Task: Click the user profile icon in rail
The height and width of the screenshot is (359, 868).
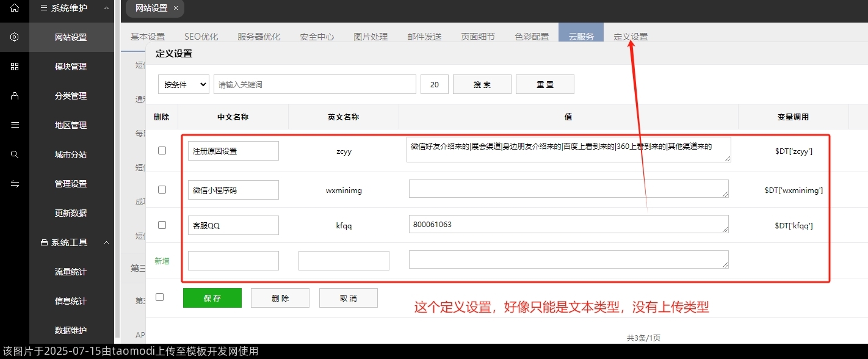Action: tap(15, 96)
